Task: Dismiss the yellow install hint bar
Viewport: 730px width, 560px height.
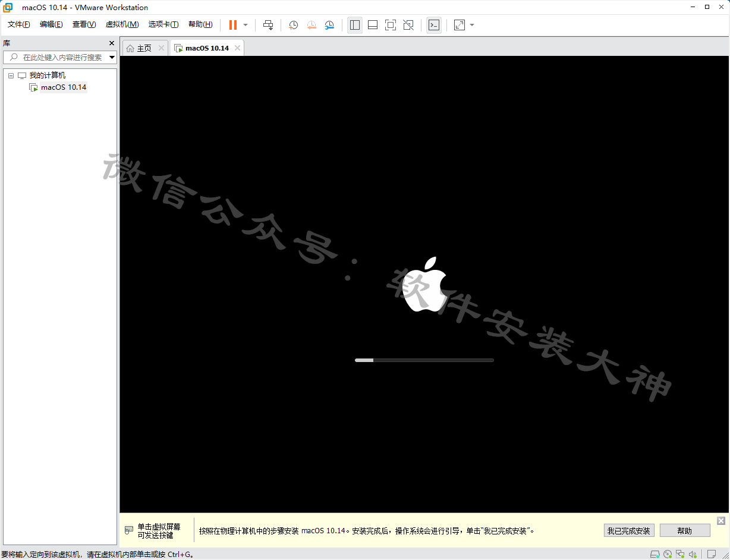Action: pyautogui.click(x=721, y=521)
